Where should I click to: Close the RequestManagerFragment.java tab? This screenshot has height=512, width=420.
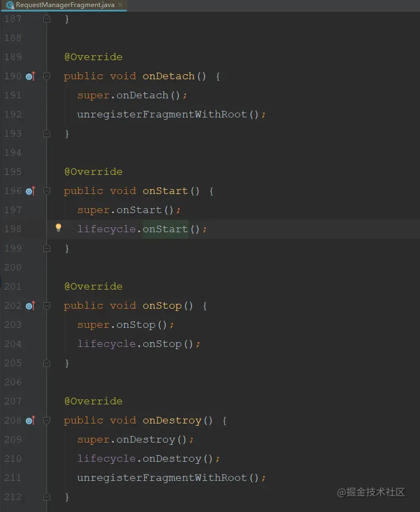tap(120, 4)
